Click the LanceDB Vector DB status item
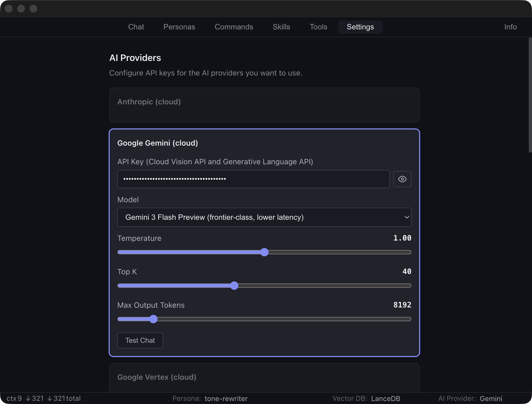 point(385,398)
